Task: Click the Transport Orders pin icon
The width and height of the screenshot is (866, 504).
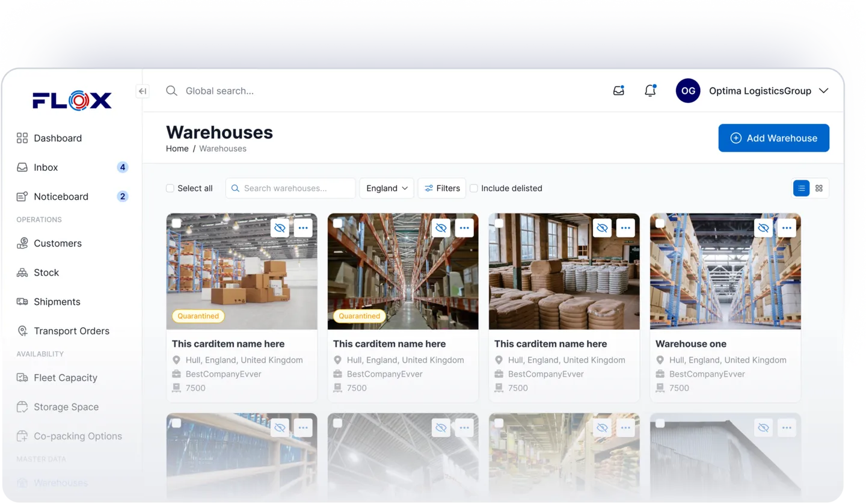Action: pyautogui.click(x=22, y=331)
